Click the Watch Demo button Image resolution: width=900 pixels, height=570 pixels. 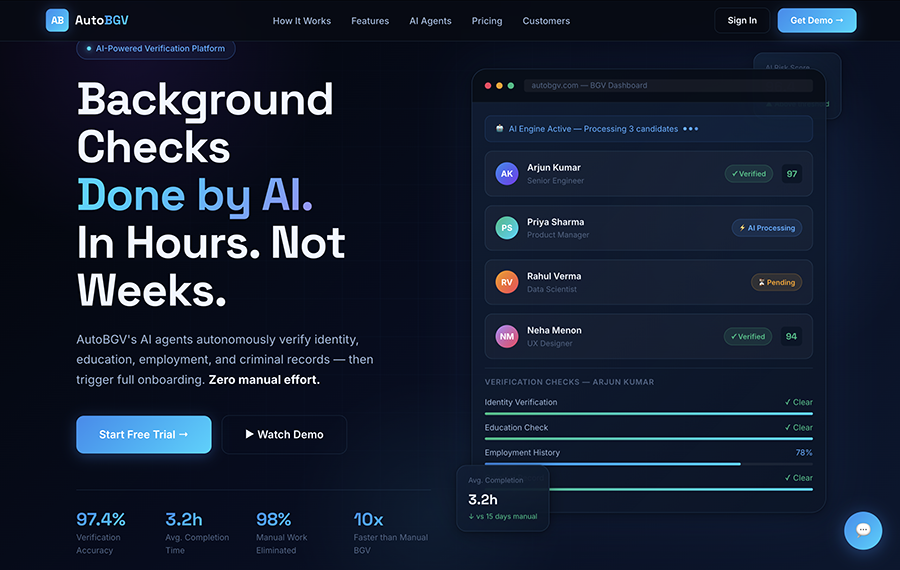pyautogui.click(x=284, y=435)
